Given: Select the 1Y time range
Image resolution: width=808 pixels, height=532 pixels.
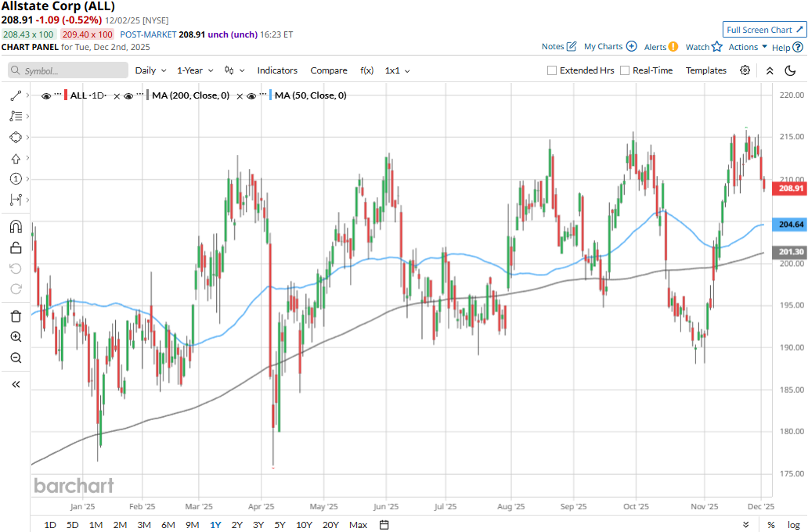Looking at the screenshot, I should click(x=215, y=525).
